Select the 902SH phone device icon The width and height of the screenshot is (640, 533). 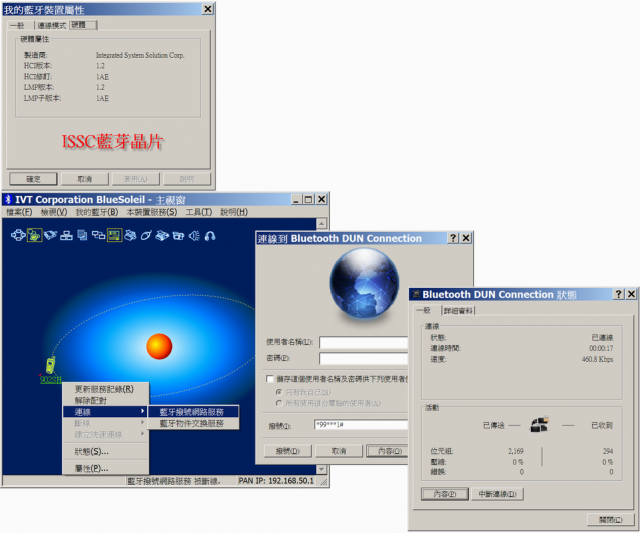tap(50, 365)
